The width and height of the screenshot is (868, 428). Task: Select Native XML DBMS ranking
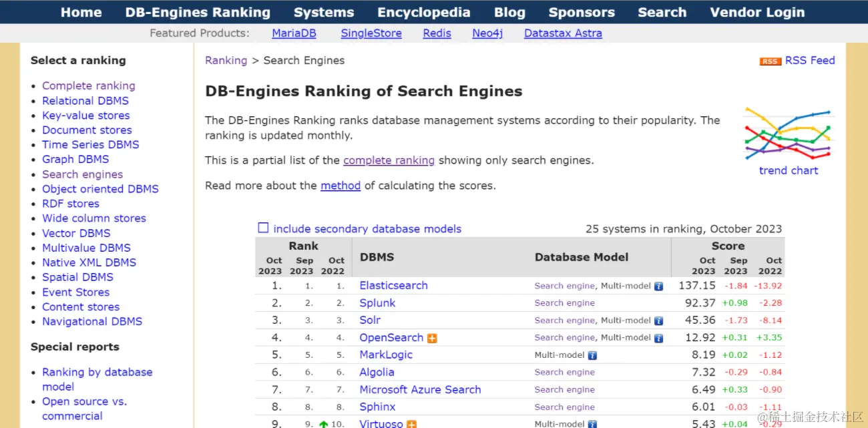[x=89, y=262]
